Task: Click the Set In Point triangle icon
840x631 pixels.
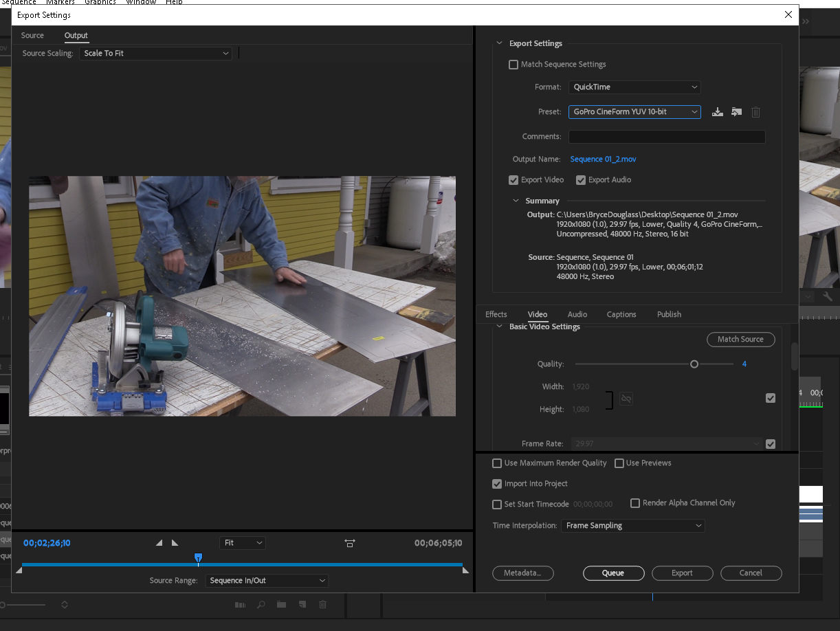Action: 159,543
